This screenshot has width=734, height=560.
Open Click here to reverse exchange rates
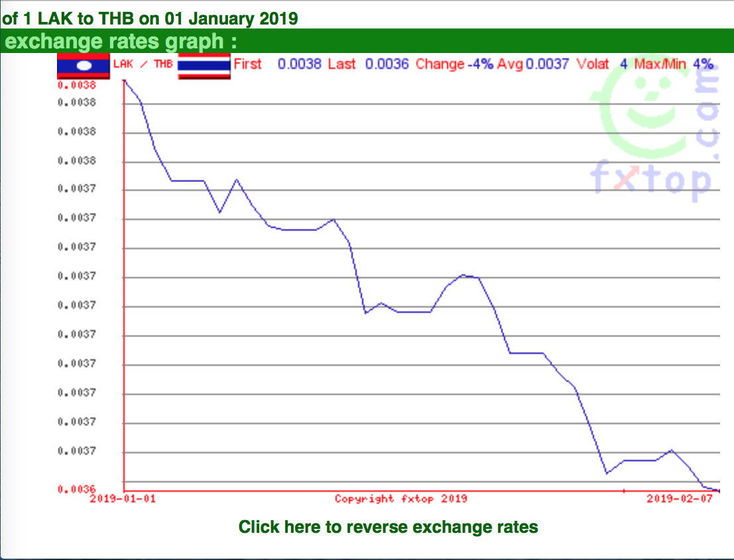pos(388,527)
